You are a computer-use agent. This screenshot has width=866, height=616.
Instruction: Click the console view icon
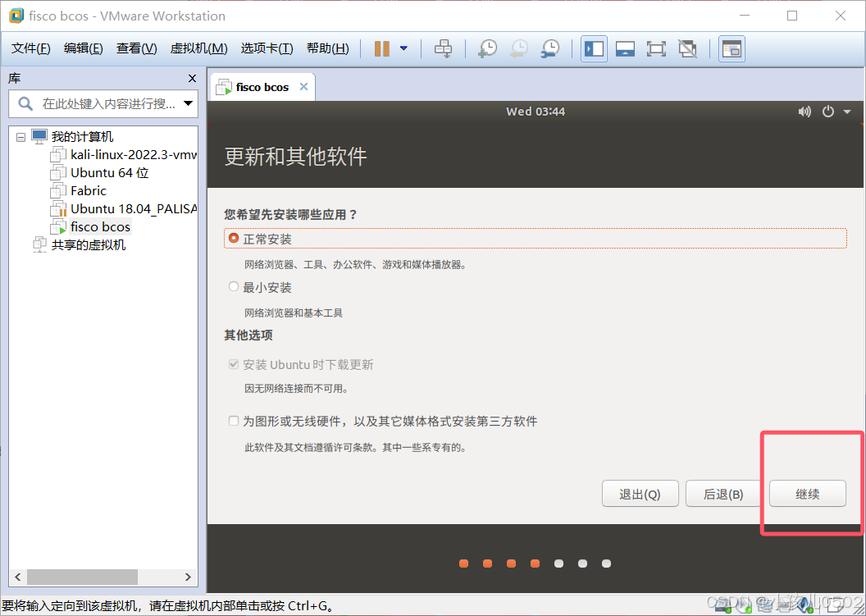[x=732, y=48]
